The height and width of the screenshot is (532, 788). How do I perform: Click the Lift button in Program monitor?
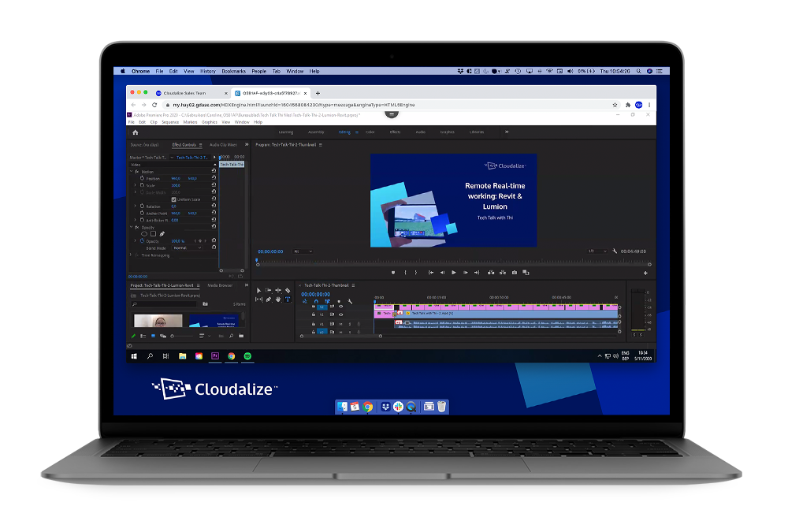pyautogui.click(x=491, y=273)
